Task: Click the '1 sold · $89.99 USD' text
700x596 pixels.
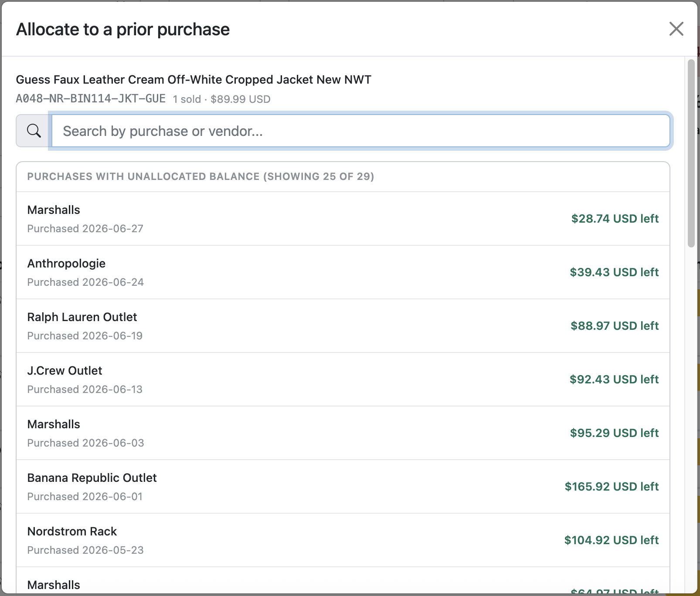Action: [222, 99]
